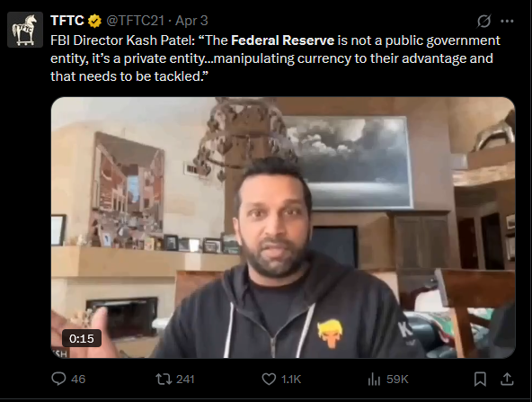Click the repost arrows icon
The image size is (532, 402).
[164, 379]
